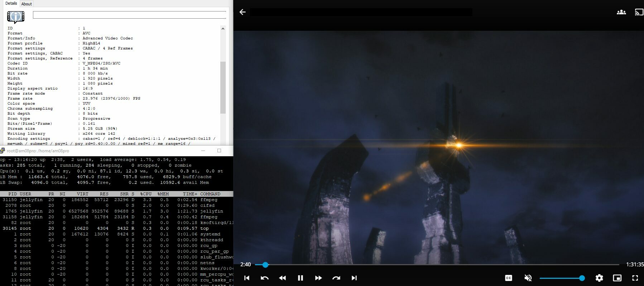Screen dimensions: 644x286
Task: Click the first ffmpeg process, PID 31150
Action: [116, 200]
